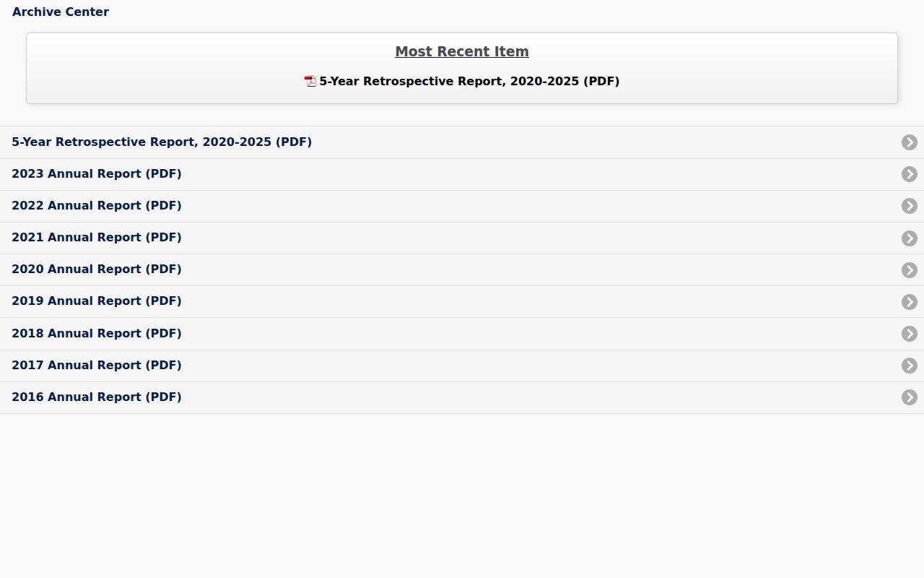Open the 2020 Annual Report (PDF)
This screenshot has height=578, width=924.
pos(462,269)
